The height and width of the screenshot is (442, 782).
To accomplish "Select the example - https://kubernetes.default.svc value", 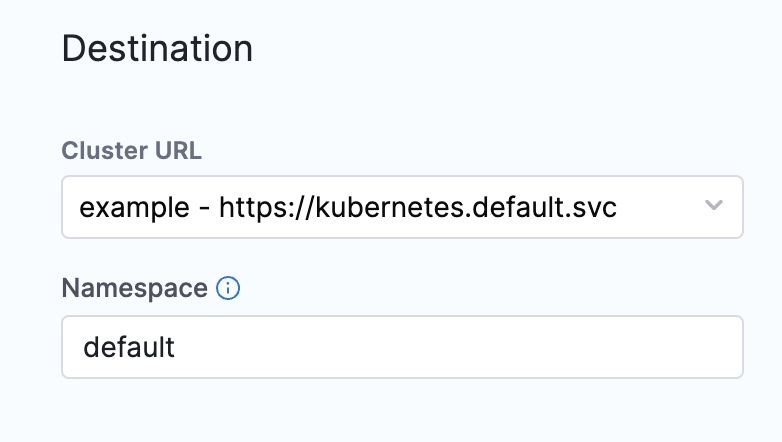I will pyautogui.click(x=348, y=207).
